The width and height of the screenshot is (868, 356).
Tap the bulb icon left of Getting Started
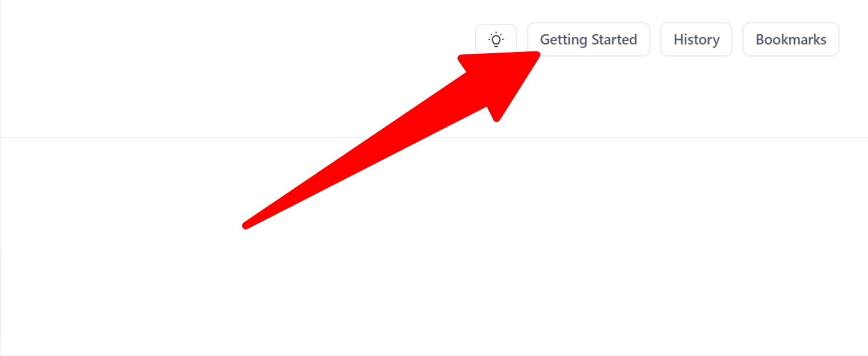(496, 39)
